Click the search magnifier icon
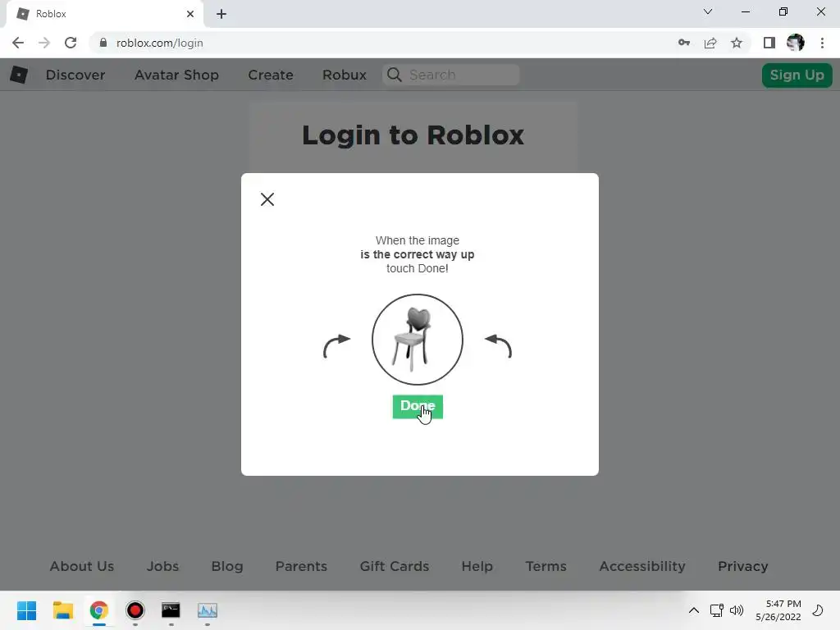 tap(395, 75)
